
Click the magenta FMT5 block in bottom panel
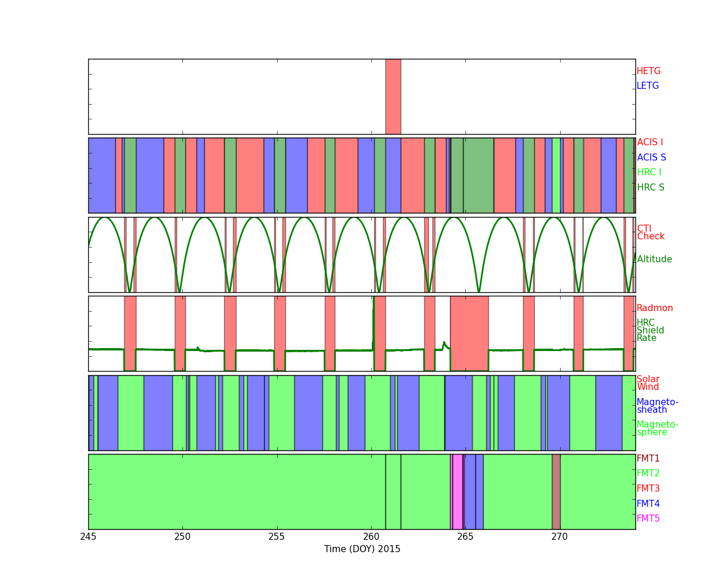[x=457, y=492]
